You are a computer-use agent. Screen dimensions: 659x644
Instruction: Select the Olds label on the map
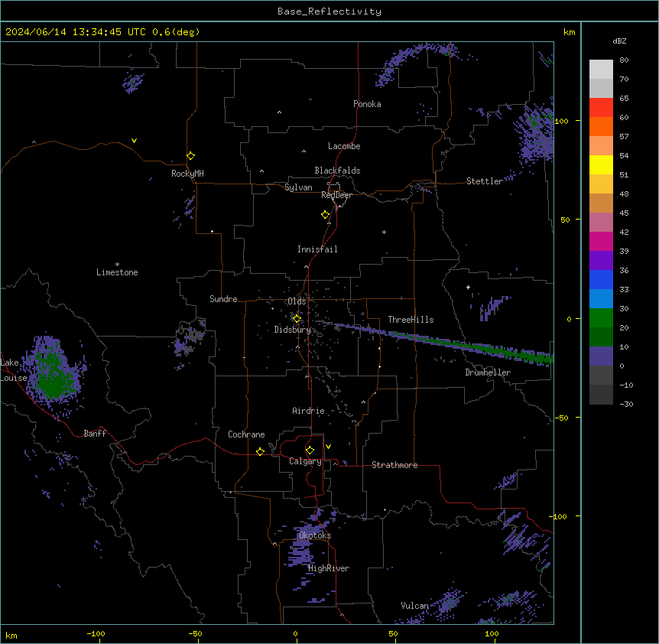point(297,301)
